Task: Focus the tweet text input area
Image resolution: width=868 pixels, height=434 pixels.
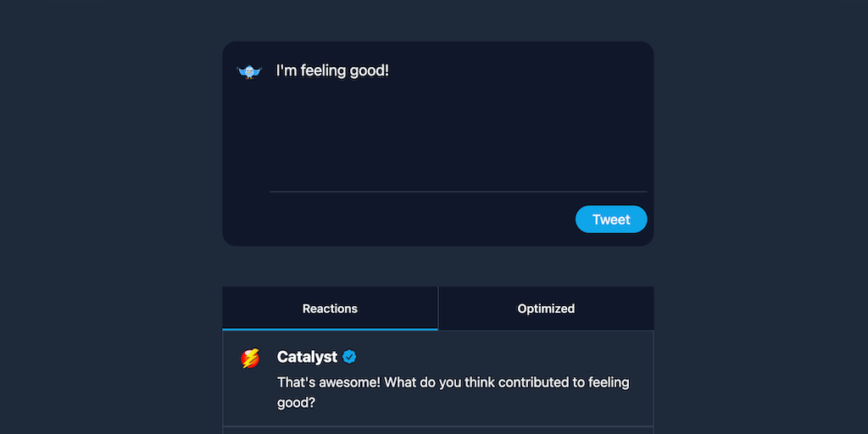Action: point(458,127)
